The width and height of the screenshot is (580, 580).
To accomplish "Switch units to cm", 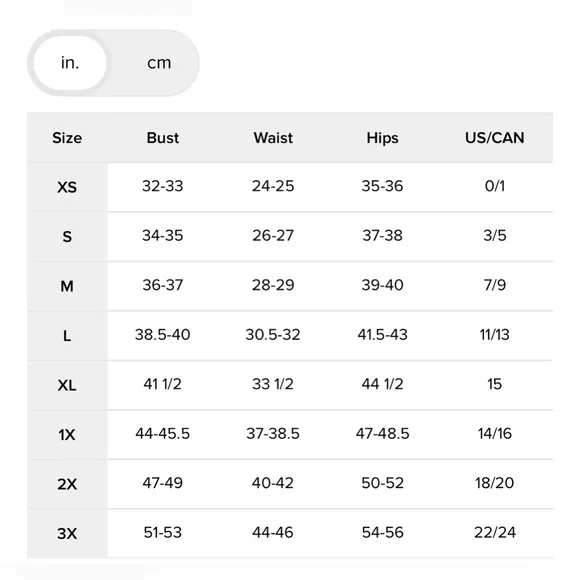I will coord(159,63).
